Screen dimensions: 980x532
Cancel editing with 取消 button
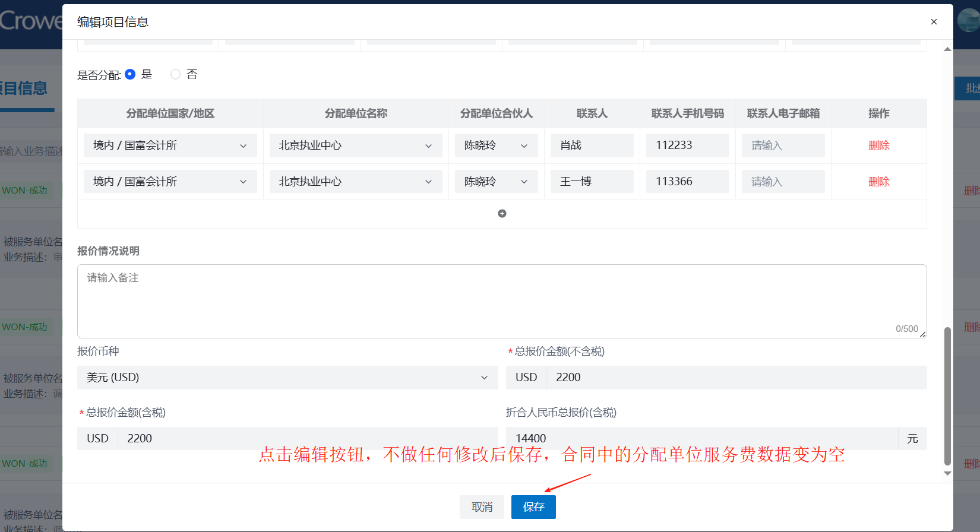tap(482, 507)
